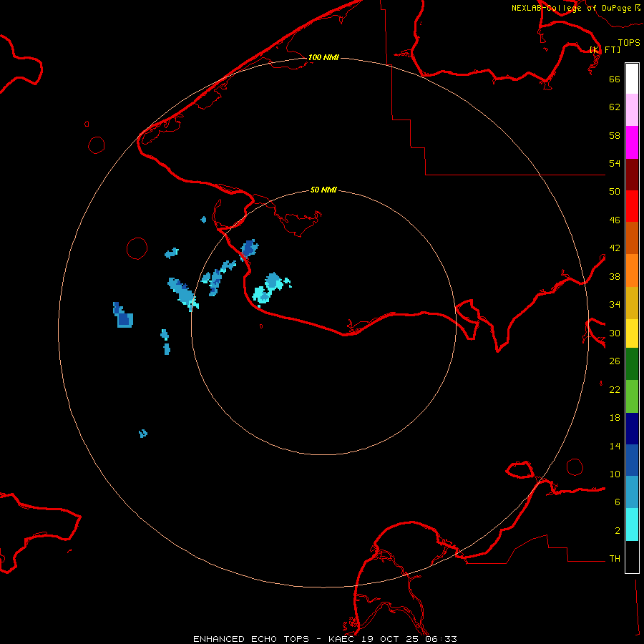Select the 58 scale value
The height and width of the screenshot is (644, 644).
coord(615,135)
